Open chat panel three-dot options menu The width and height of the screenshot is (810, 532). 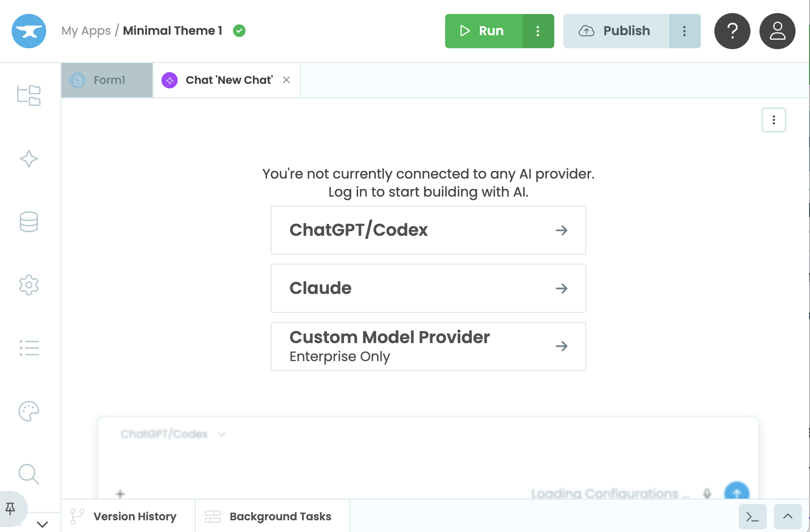[x=774, y=120]
